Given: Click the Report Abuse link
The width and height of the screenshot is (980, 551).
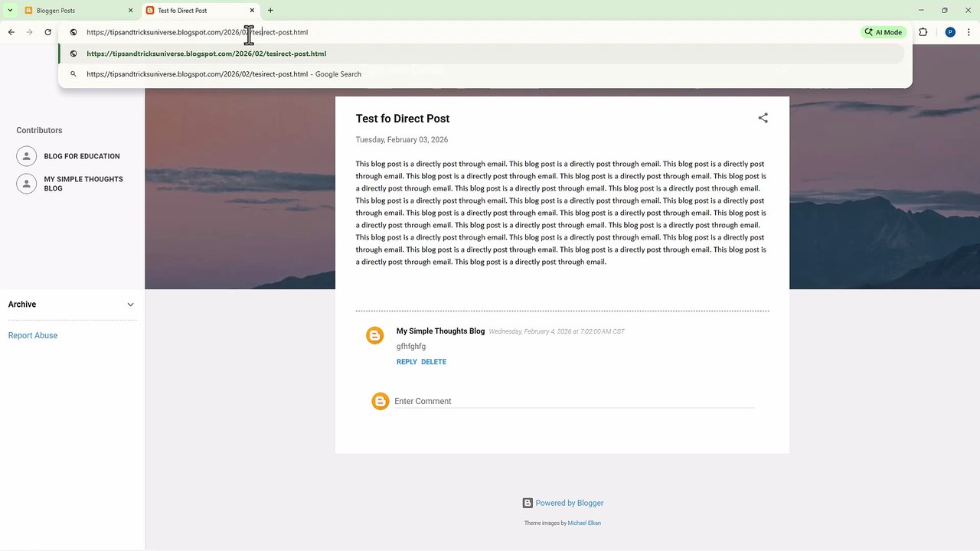Looking at the screenshot, I should click(33, 335).
